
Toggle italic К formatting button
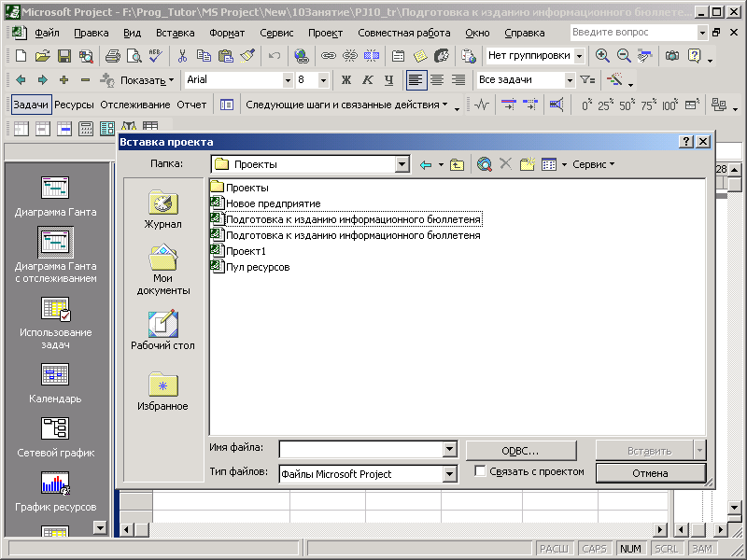[x=368, y=80]
